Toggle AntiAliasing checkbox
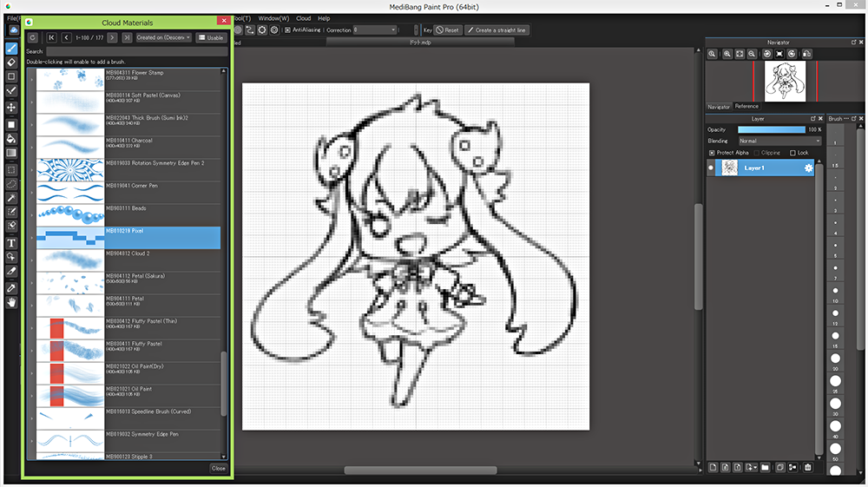868x487 pixels. point(288,30)
